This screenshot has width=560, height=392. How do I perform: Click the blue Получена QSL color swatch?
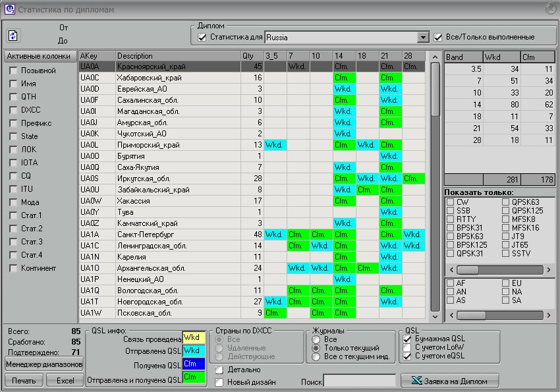[x=194, y=364]
